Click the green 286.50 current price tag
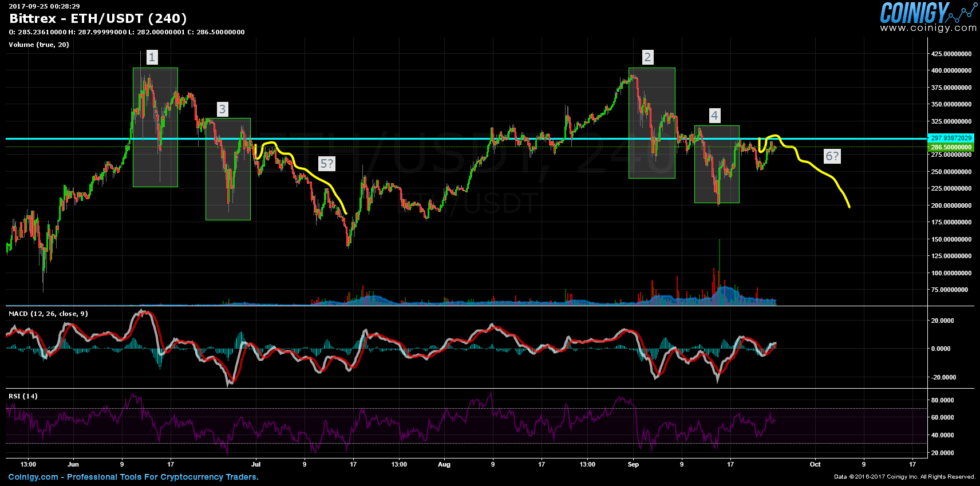This screenshot has height=486, width=980. point(951,147)
